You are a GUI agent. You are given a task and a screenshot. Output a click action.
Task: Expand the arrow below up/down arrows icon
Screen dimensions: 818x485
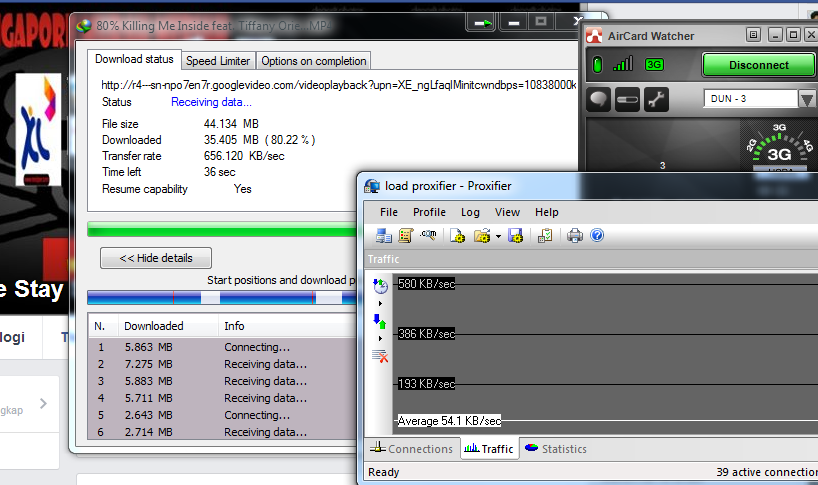pos(380,338)
